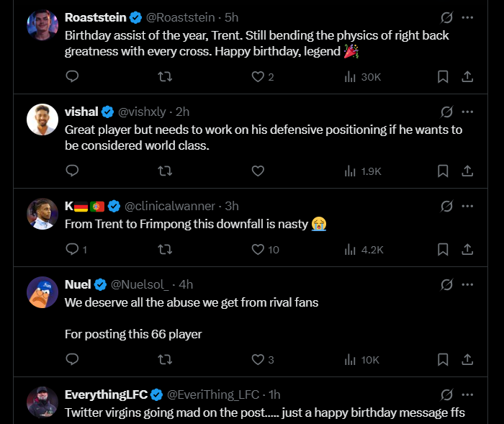Like the clinicalwanner Frimpong tweet
504x424 pixels.
(x=258, y=249)
